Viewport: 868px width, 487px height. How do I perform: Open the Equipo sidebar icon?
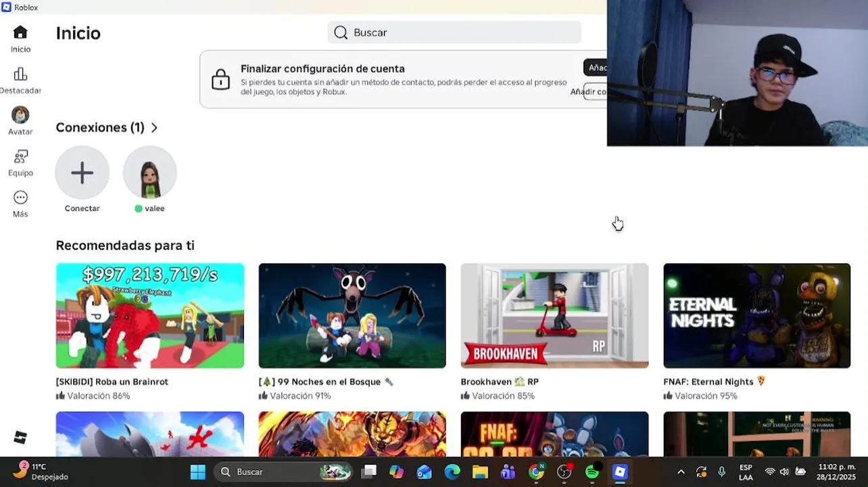[x=20, y=157]
